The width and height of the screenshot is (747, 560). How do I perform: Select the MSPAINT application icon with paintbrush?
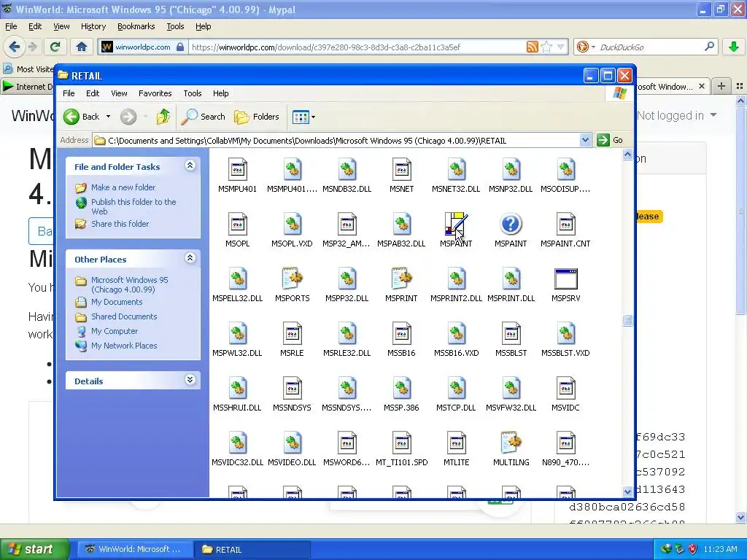pyautogui.click(x=456, y=224)
